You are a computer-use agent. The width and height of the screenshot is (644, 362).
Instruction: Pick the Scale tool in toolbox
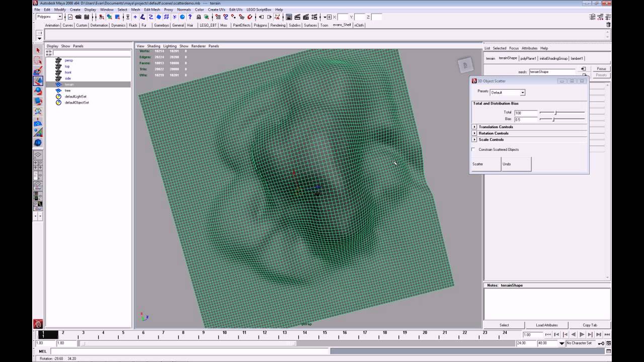38,101
